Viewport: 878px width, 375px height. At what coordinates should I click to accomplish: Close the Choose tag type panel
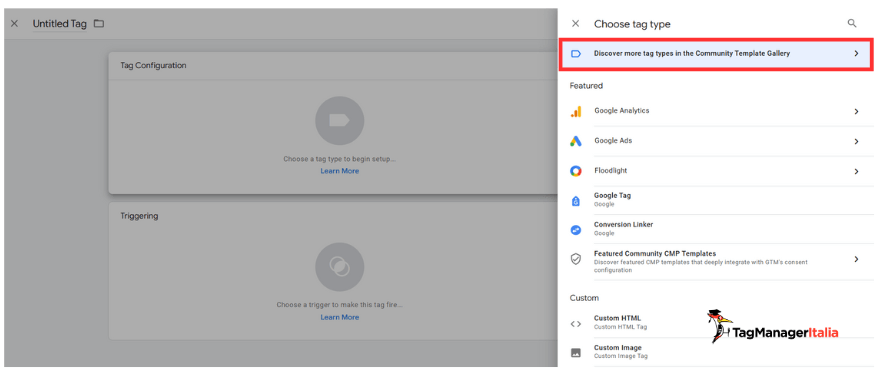tap(575, 24)
